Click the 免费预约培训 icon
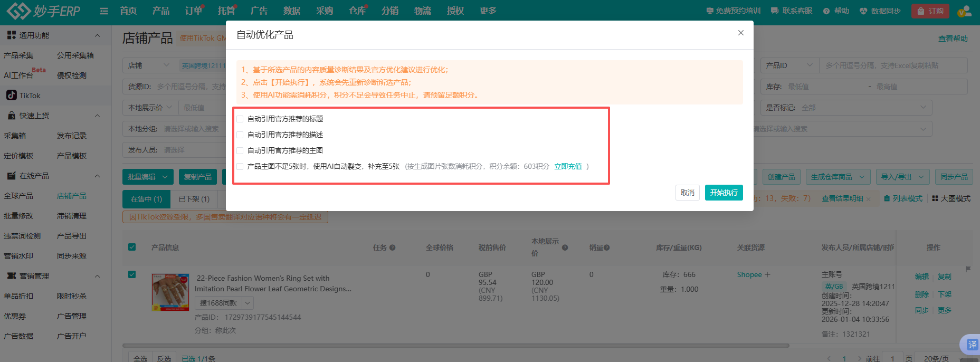This screenshot has width=980, height=362. coord(710,11)
